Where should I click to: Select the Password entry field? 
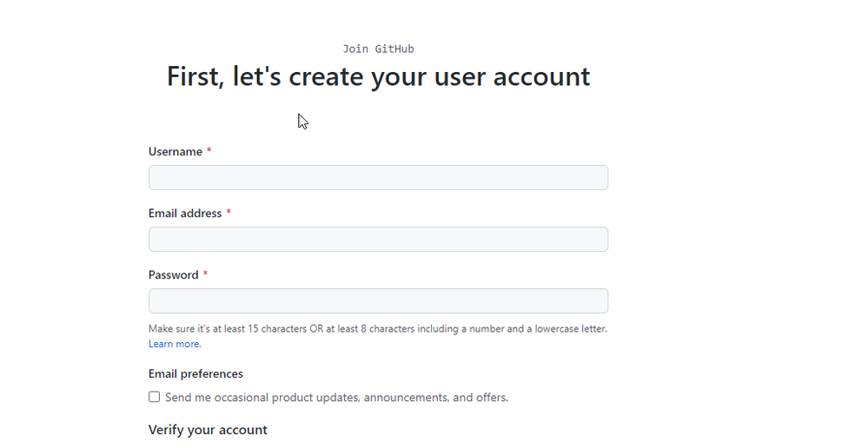click(x=378, y=301)
